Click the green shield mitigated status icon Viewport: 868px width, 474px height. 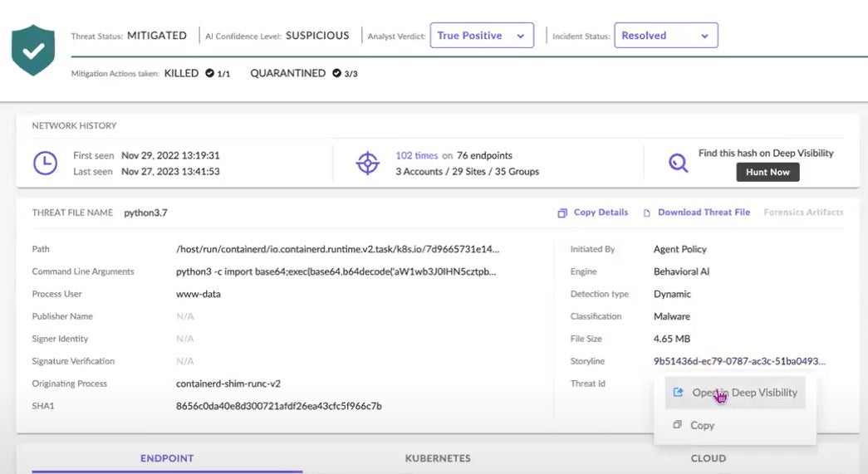point(33,50)
